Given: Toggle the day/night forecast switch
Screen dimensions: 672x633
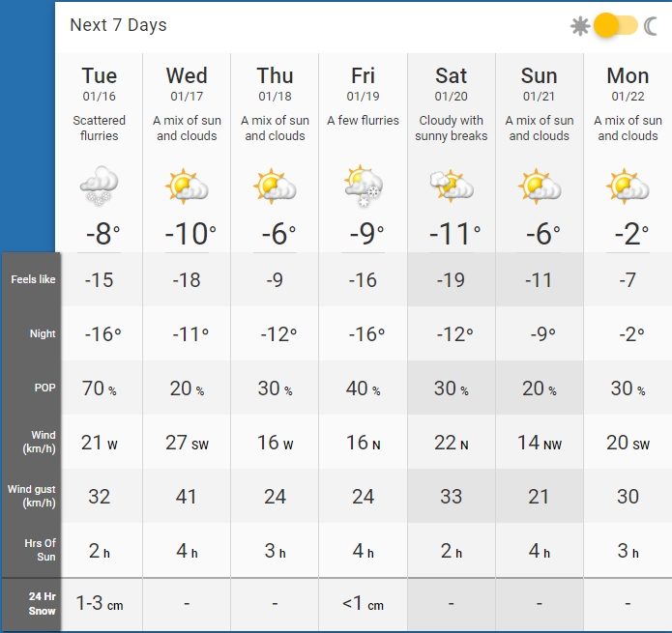Looking at the screenshot, I should [616, 25].
